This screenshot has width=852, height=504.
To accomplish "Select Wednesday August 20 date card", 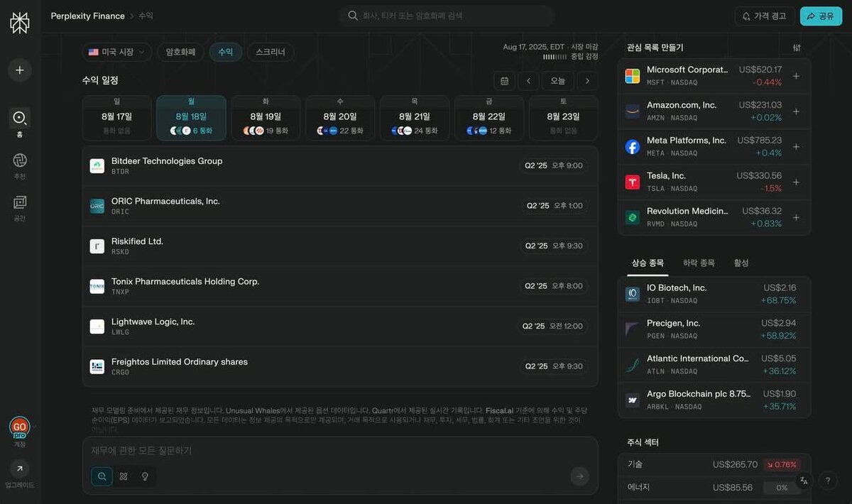I will pyautogui.click(x=340, y=118).
